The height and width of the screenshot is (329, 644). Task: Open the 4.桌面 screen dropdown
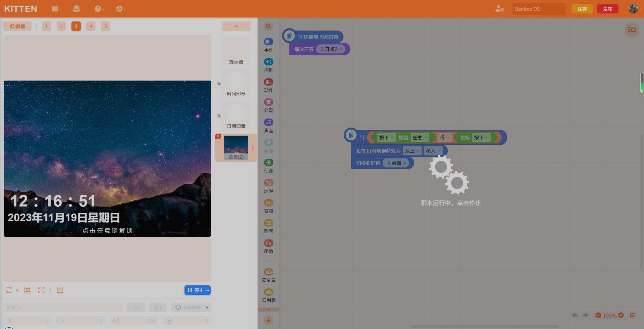pos(396,163)
